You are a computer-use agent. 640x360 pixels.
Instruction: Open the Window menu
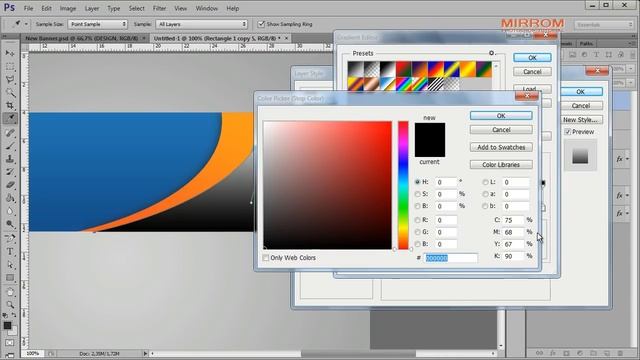207,8
